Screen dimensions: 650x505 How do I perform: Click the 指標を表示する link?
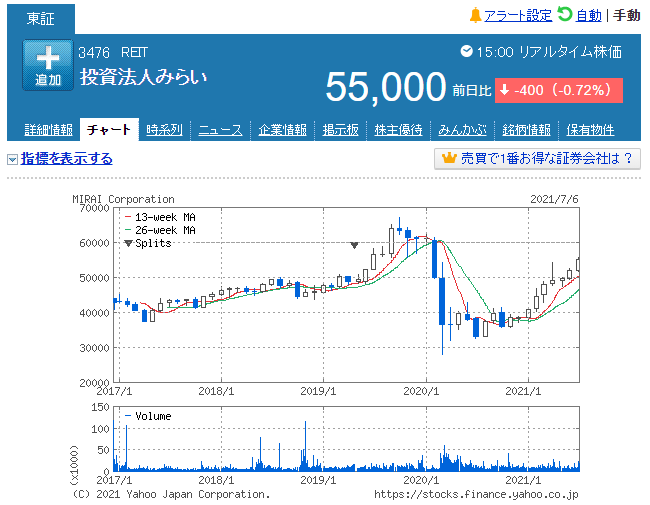tap(67, 158)
